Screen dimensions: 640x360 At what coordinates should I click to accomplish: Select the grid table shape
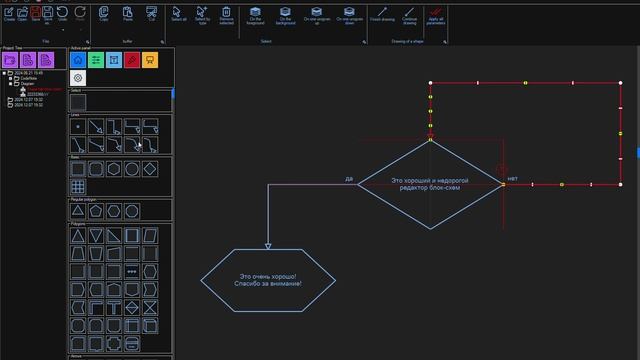pos(78,187)
